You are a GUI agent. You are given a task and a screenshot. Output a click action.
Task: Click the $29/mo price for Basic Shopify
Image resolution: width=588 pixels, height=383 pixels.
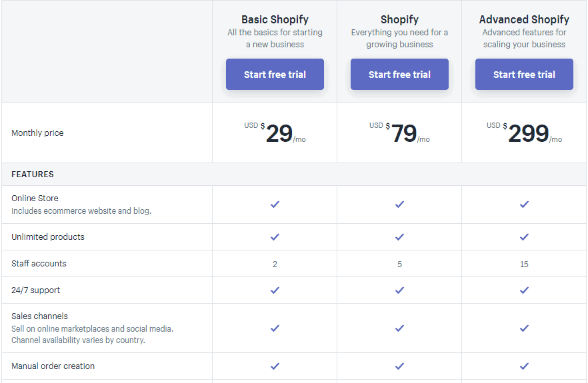pos(279,133)
